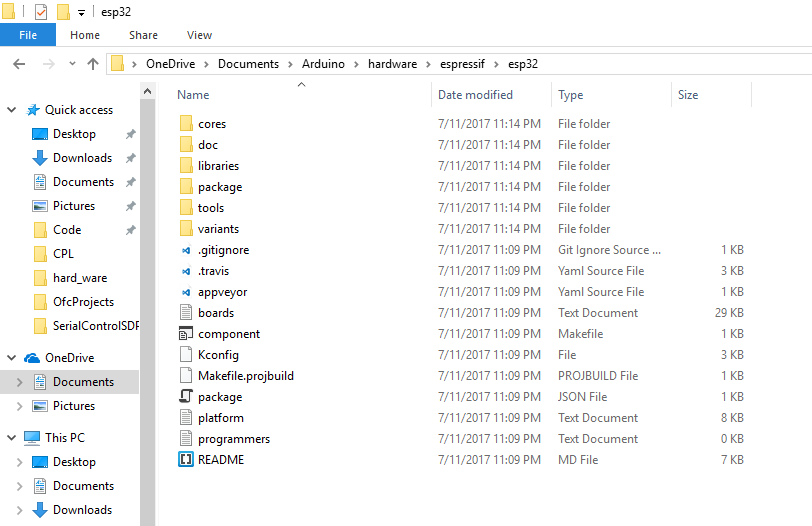Navigate to Arduino in the address bar

323,64
